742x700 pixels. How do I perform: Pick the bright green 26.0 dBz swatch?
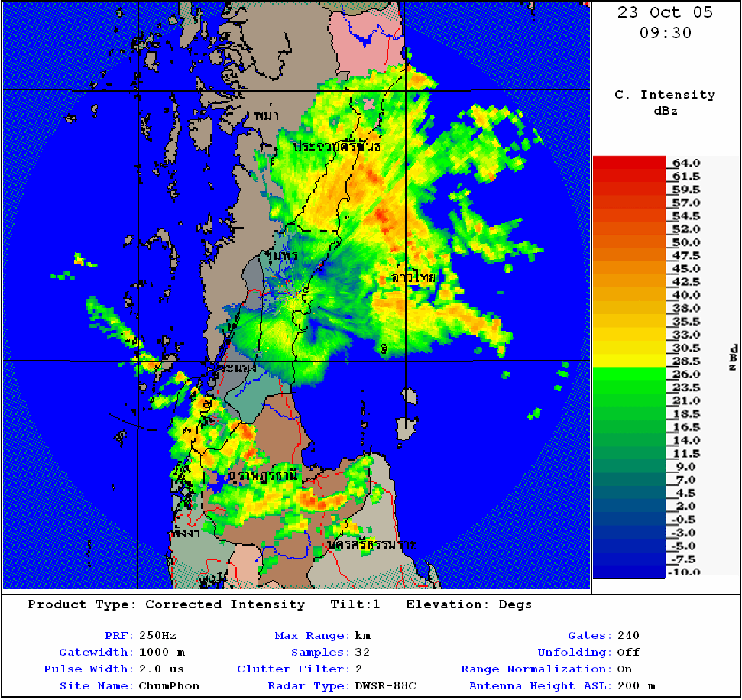point(630,374)
